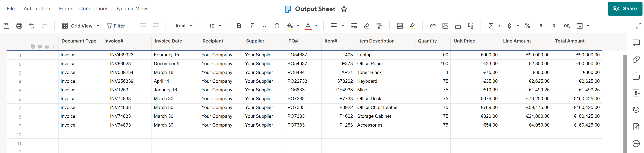Toggle strikethrough formatting
Image resolution: width=644 pixels, height=153 pixels.
(x=277, y=26)
